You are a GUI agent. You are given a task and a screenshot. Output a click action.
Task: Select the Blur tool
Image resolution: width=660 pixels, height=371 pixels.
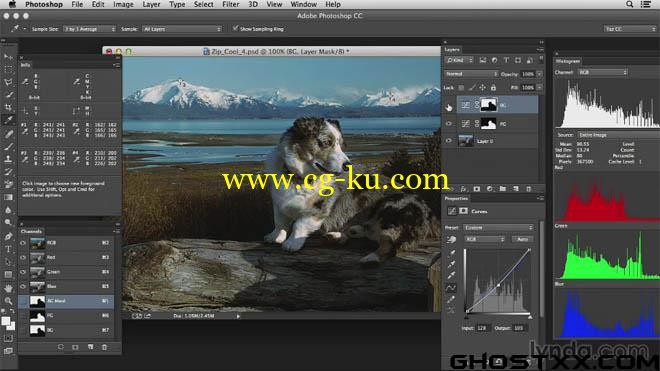coord(8,210)
